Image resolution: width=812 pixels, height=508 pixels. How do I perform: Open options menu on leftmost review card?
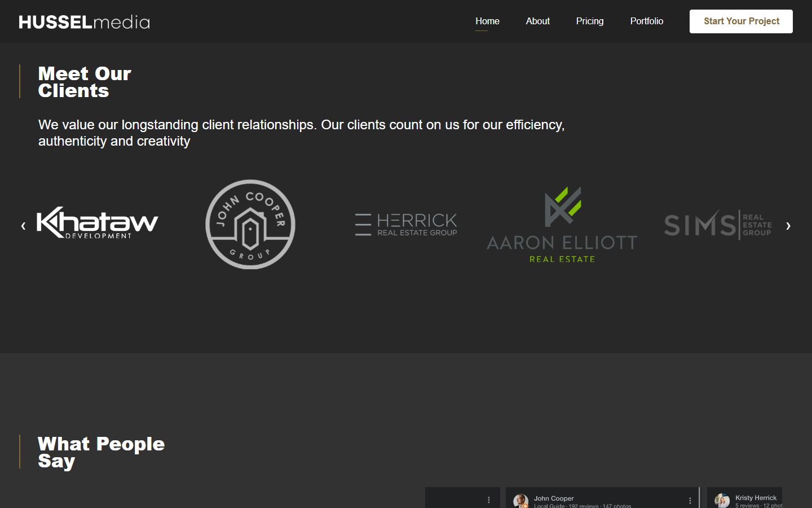(489, 500)
